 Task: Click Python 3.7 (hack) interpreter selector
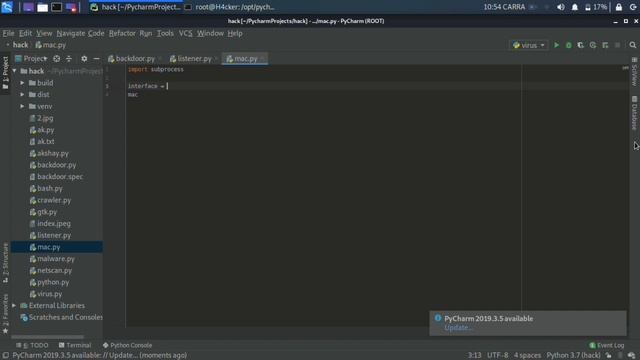573,356
